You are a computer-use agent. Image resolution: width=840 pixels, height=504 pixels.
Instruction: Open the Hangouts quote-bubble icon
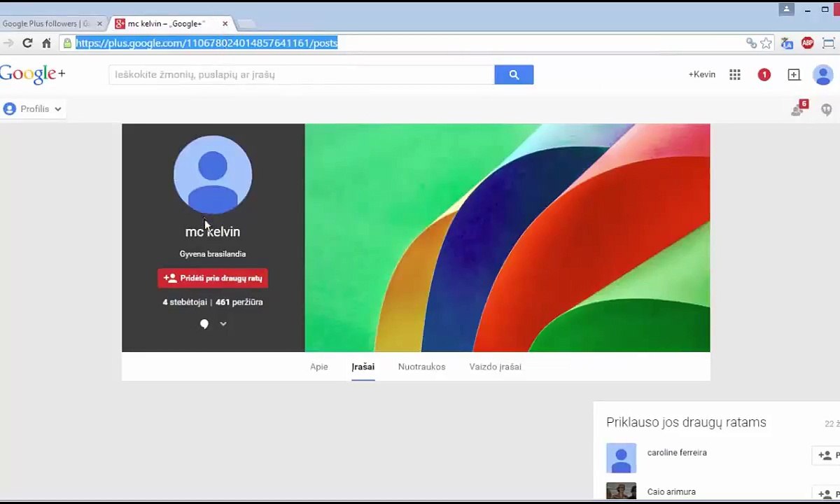coord(827,110)
